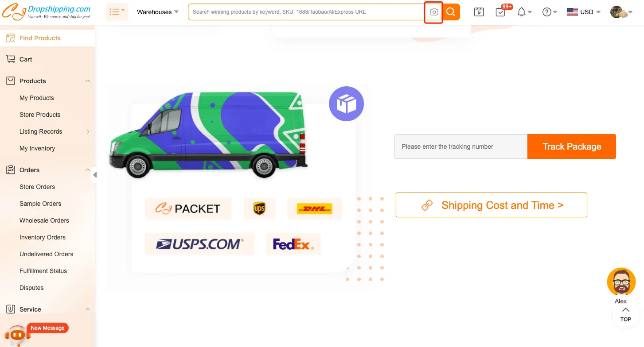Open the task list icon with 99+ badge
This screenshot has height=347, width=644.
[x=500, y=12]
